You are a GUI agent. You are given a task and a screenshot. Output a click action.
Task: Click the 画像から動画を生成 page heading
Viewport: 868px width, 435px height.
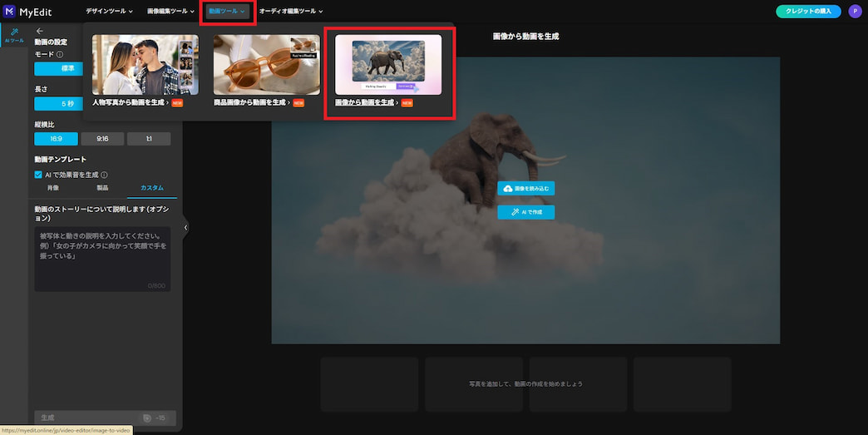(526, 37)
